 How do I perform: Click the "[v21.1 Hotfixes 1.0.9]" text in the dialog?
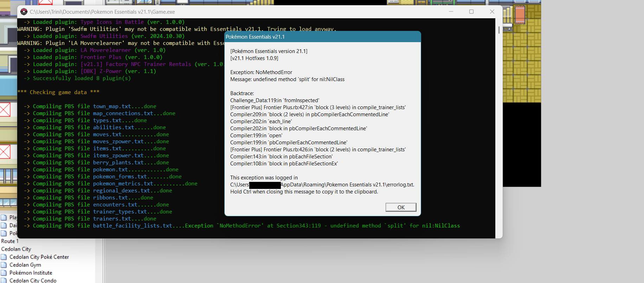[254, 58]
